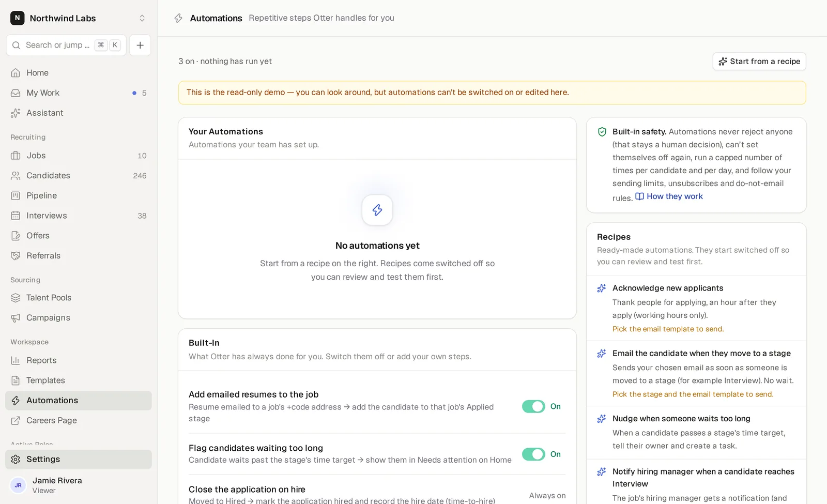Click '3 on · nothing has run yet' status
The height and width of the screenshot is (504, 827).
(x=225, y=62)
